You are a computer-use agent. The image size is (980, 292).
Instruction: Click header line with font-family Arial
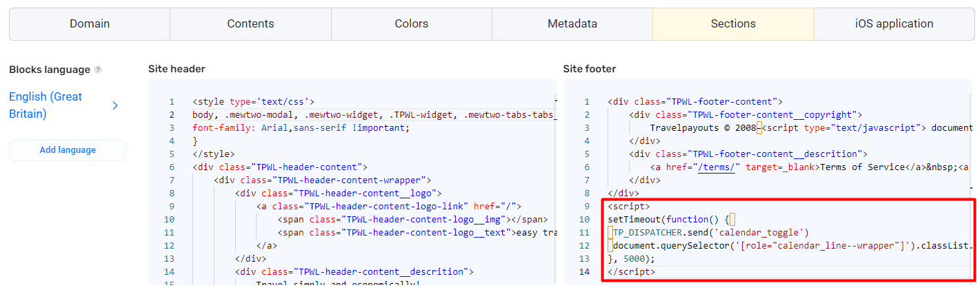[x=301, y=127]
